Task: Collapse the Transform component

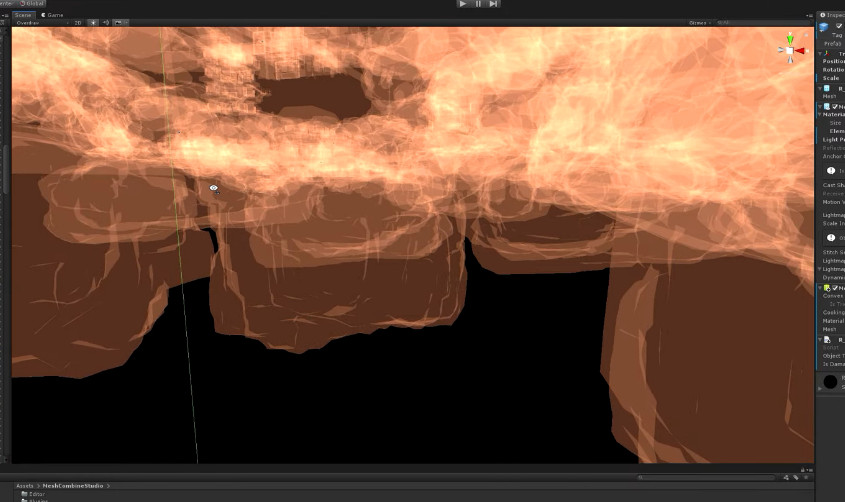Action: click(820, 53)
